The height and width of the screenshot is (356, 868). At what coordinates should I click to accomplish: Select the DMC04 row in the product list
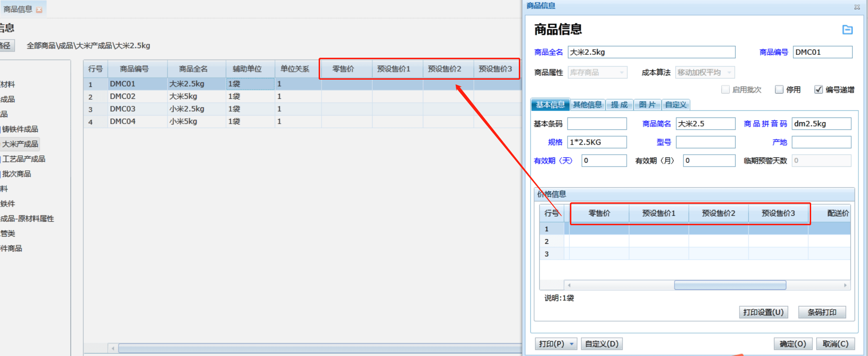click(x=302, y=121)
